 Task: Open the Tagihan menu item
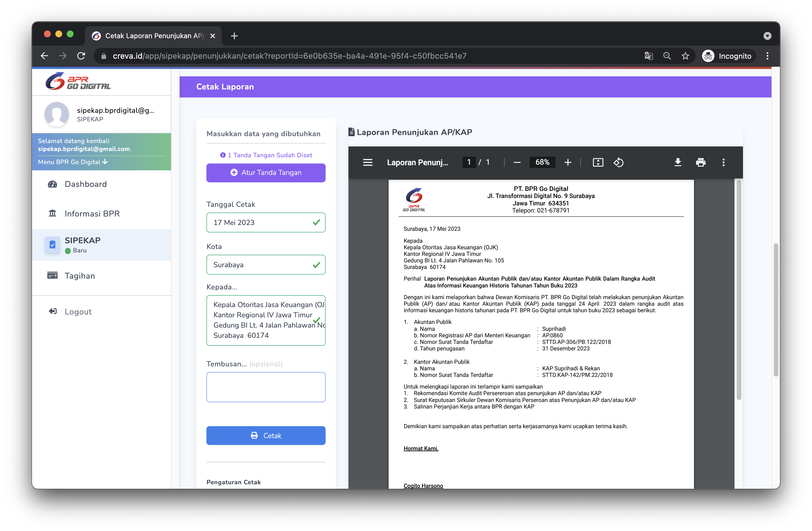[x=102, y=276]
